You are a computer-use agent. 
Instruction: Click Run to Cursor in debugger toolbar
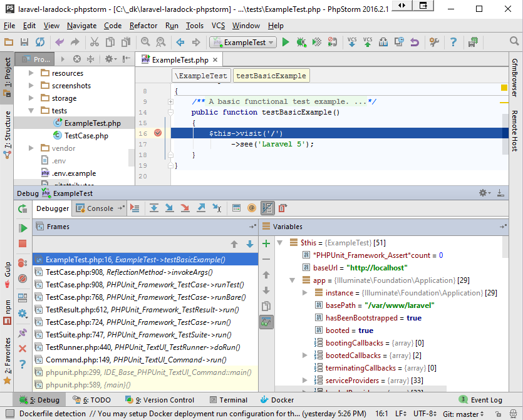click(x=217, y=208)
